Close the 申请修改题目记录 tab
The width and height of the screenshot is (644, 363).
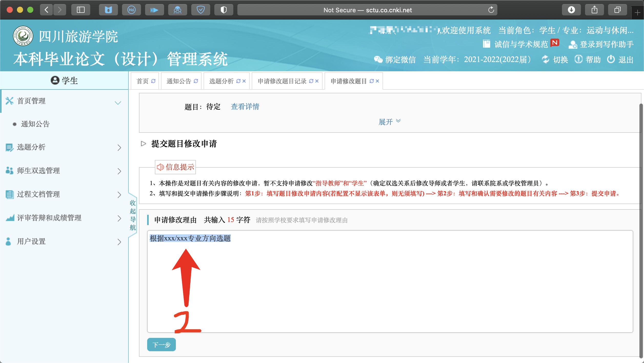(317, 81)
